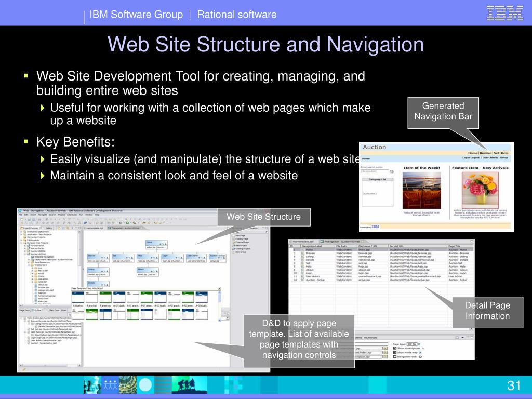
Task: Click User Admin link on Auction page
Action: point(490,158)
